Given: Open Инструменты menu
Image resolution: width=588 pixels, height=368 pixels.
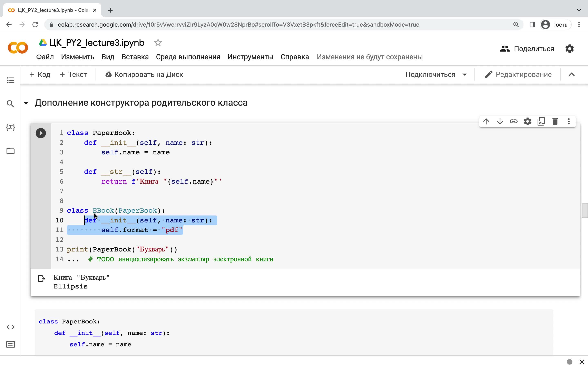Looking at the screenshot, I should point(250,57).
